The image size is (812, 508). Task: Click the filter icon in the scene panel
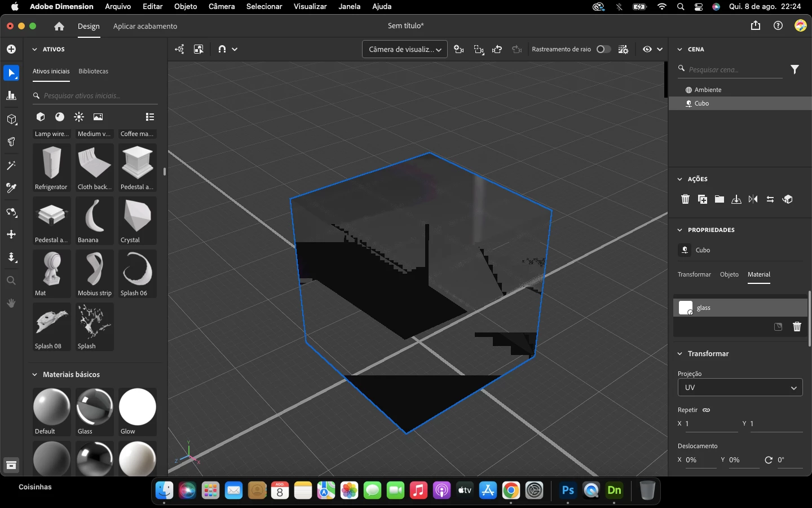point(795,69)
